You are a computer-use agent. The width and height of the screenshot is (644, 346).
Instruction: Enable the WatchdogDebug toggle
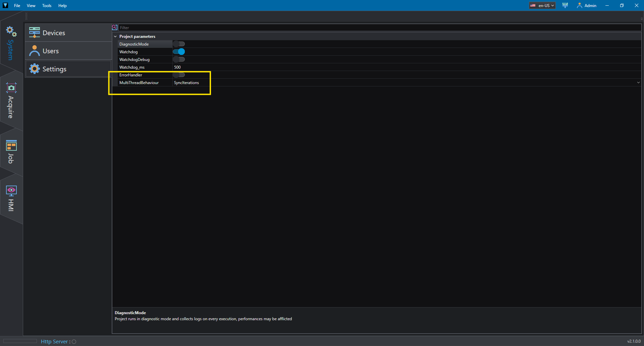(x=179, y=59)
